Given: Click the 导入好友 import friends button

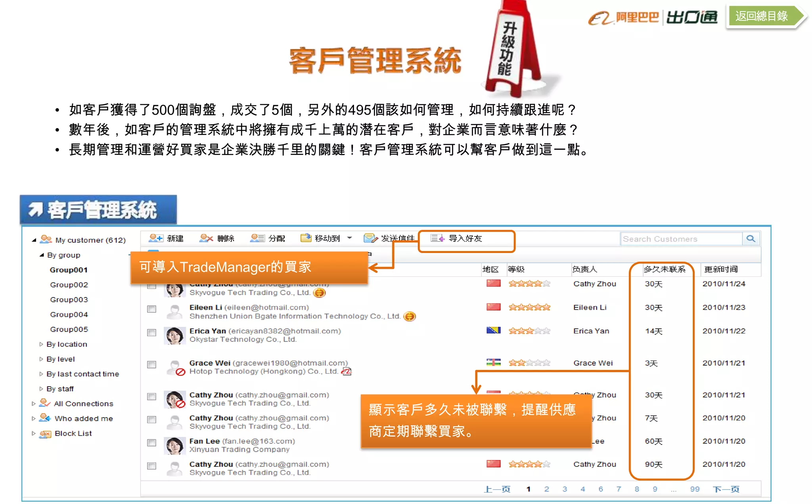Looking at the screenshot, I should pyautogui.click(x=456, y=238).
